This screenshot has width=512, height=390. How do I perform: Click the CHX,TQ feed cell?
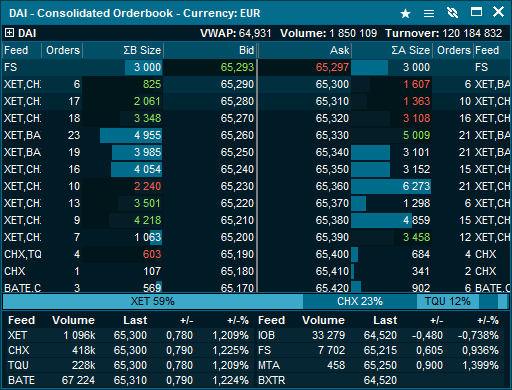click(x=23, y=254)
